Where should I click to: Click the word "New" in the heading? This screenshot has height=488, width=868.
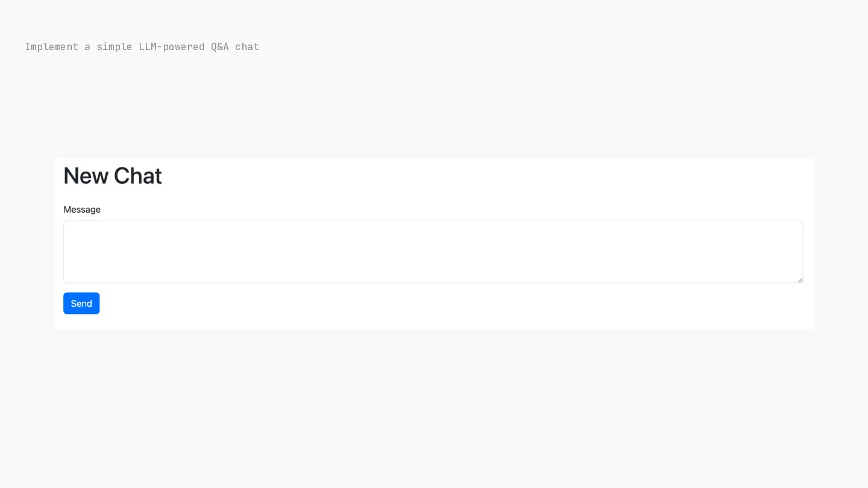86,176
